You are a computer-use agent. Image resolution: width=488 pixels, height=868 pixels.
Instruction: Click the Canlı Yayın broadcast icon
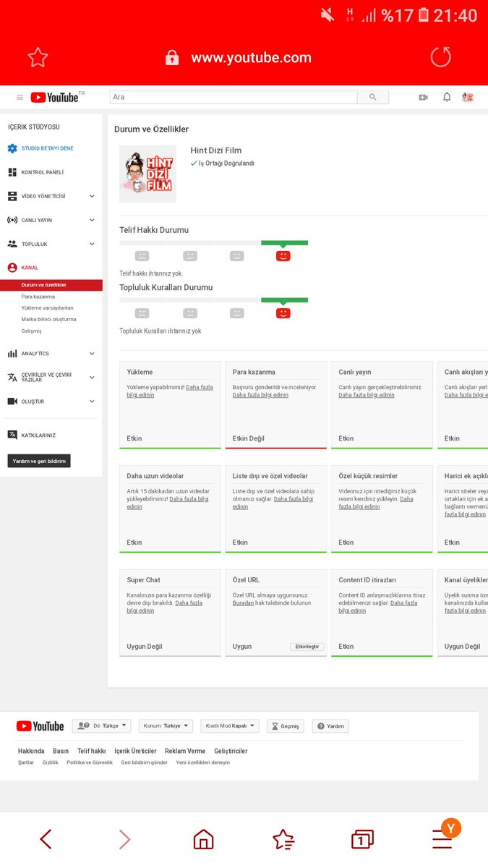(x=12, y=220)
